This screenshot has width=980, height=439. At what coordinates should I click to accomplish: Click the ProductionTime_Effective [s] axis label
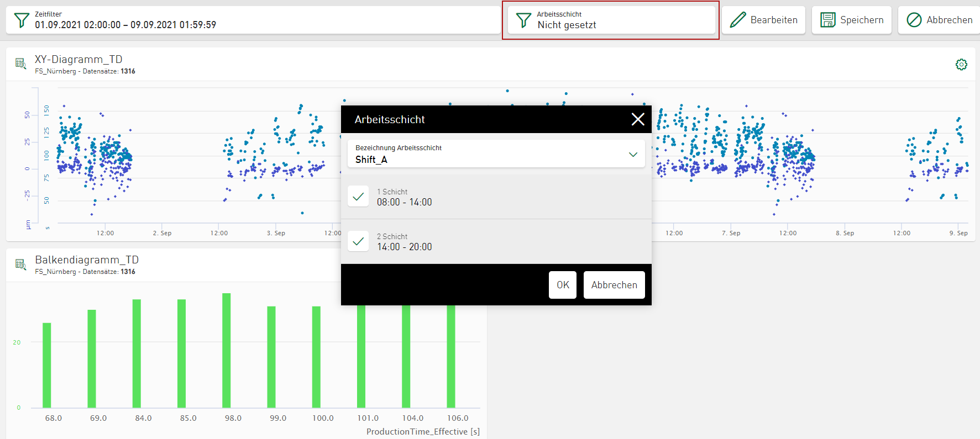pos(423,432)
